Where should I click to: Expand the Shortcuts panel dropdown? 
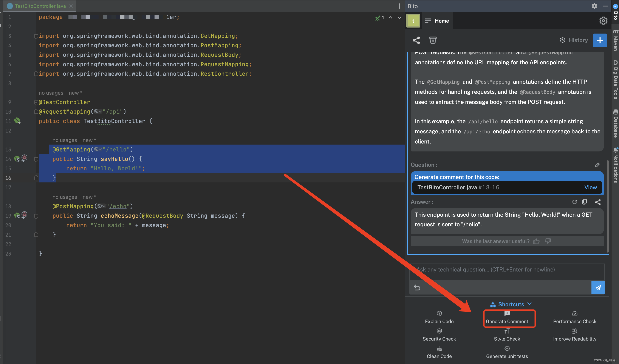click(529, 304)
